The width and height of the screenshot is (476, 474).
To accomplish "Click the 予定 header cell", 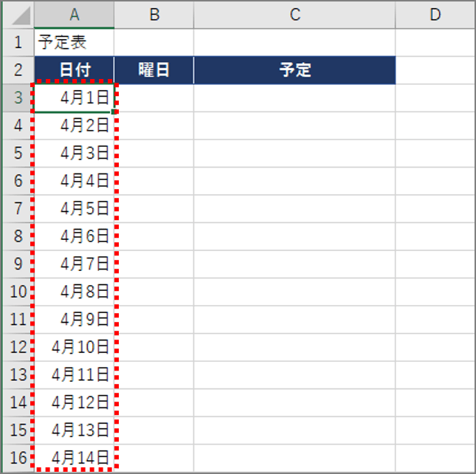I will 294,70.
